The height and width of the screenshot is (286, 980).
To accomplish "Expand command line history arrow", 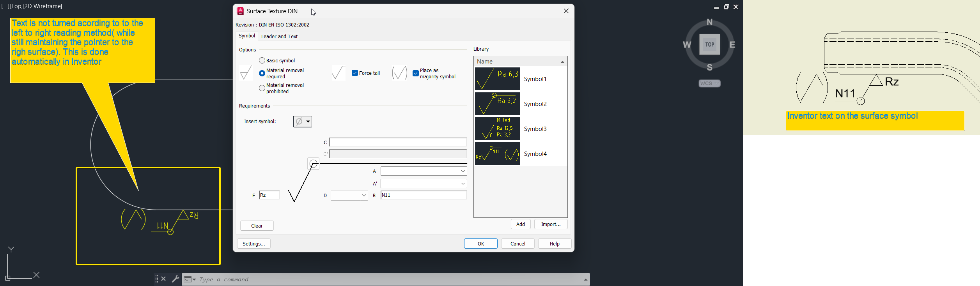I will [585, 279].
